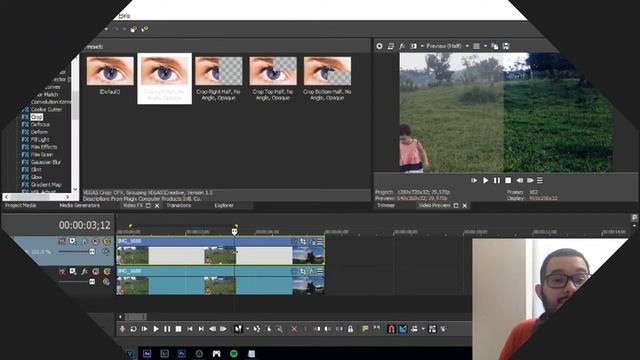
Task: Copy the preview snapshot to clipboard
Action: [x=495, y=46]
